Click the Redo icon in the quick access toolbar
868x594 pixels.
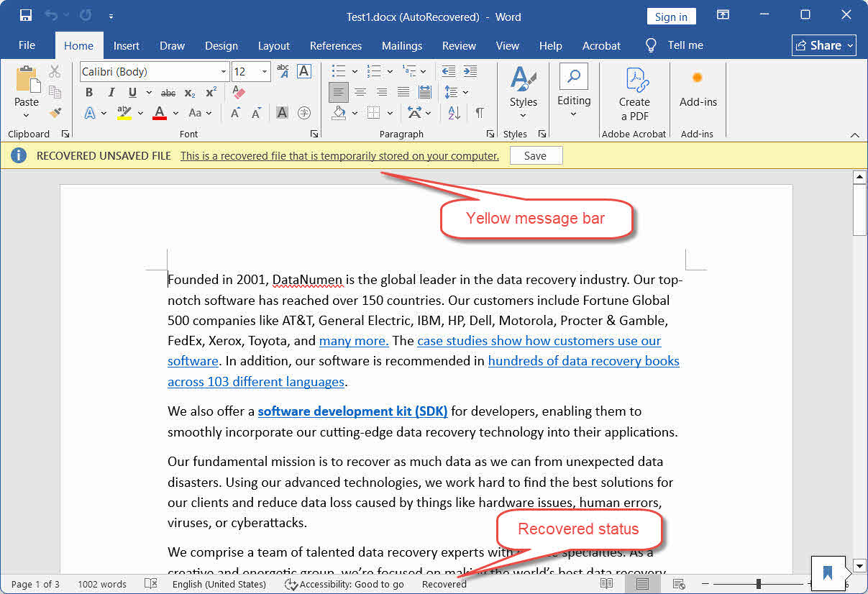(86, 15)
